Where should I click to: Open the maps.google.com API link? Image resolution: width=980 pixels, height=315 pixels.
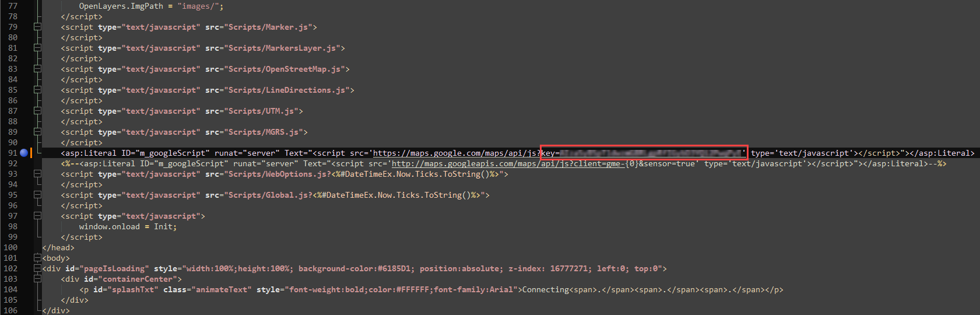tap(455, 153)
